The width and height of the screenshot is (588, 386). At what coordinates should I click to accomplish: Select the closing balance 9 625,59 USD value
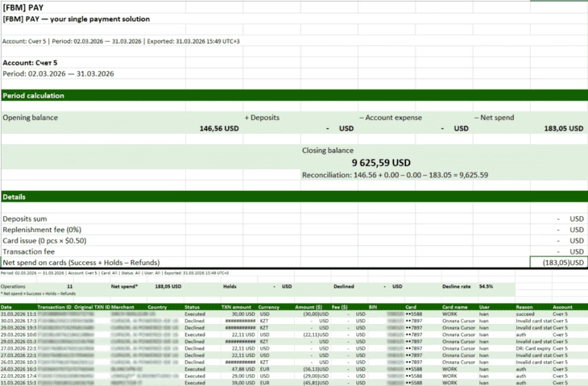[x=377, y=162]
